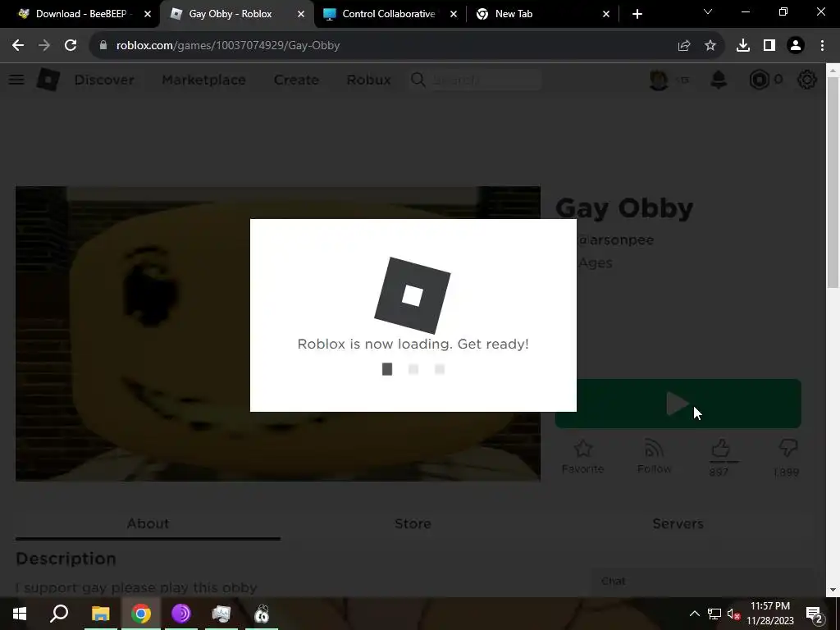Reload the current page

(x=71, y=46)
